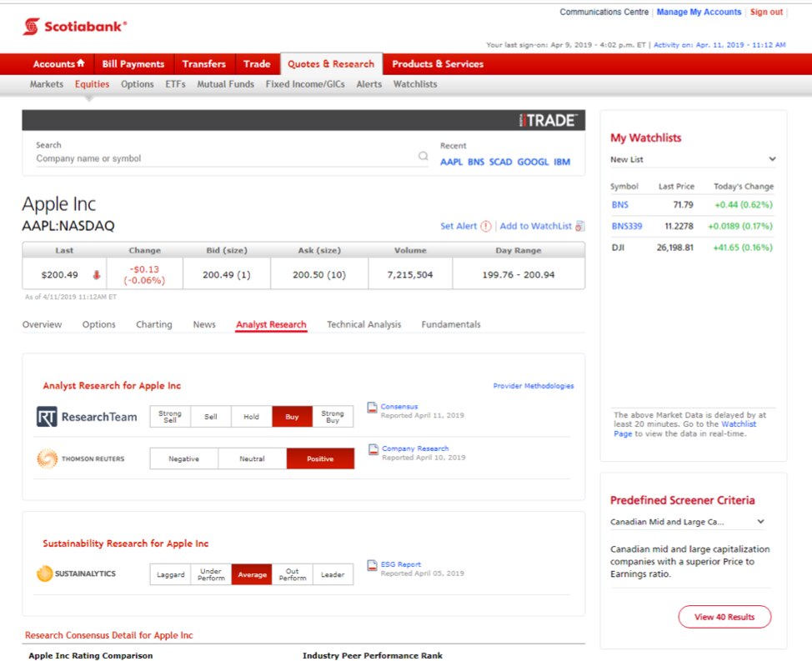
Task: Click the Sign out link
Action: pyautogui.click(x=766, y=12)
